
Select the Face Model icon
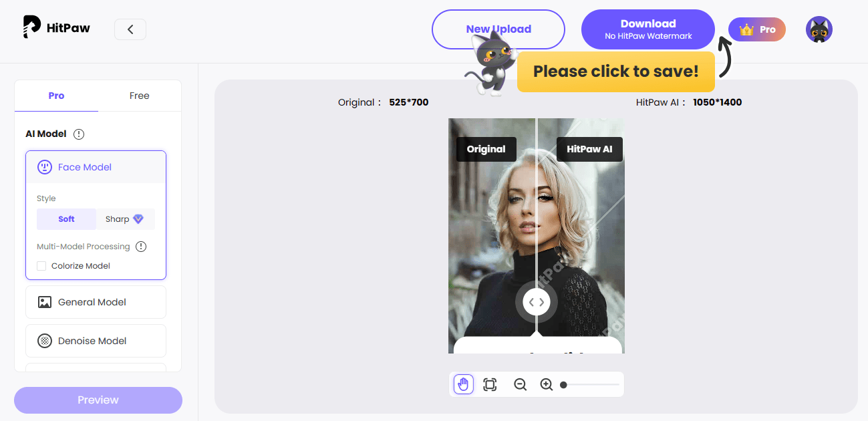click(45, 166)
